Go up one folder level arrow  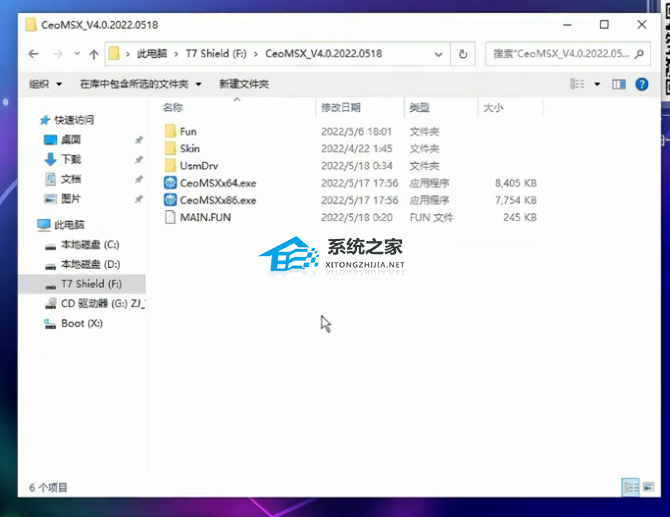[94, 54]
